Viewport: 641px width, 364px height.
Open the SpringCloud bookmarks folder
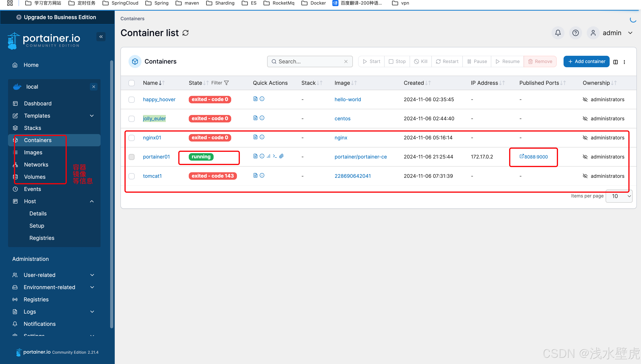point(120,3)
